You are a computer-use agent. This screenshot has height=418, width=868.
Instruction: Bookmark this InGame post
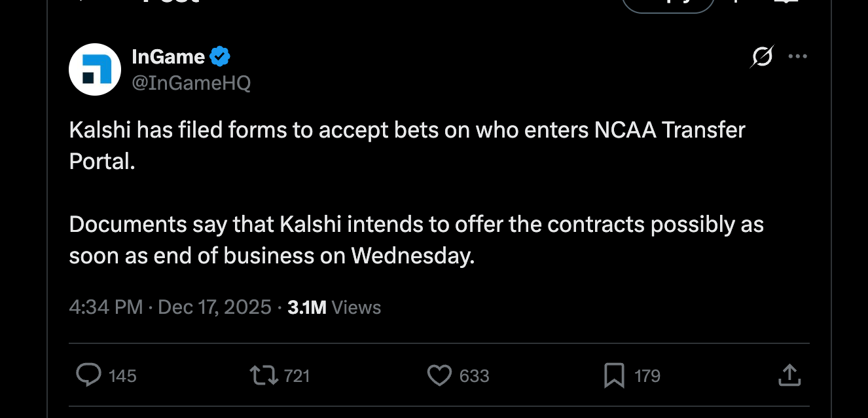613,375
